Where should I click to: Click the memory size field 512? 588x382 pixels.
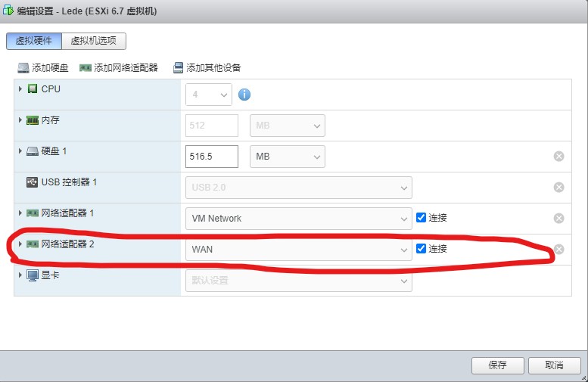coord(212,126)
